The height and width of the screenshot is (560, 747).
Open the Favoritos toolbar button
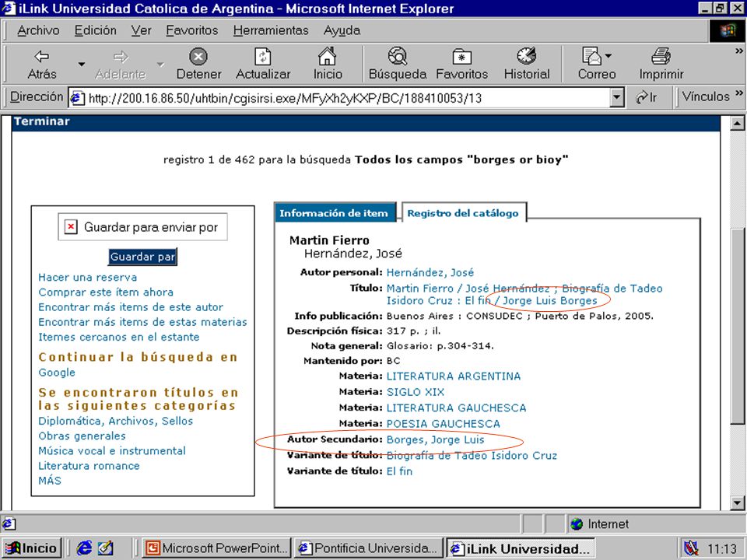pos(461,64)
